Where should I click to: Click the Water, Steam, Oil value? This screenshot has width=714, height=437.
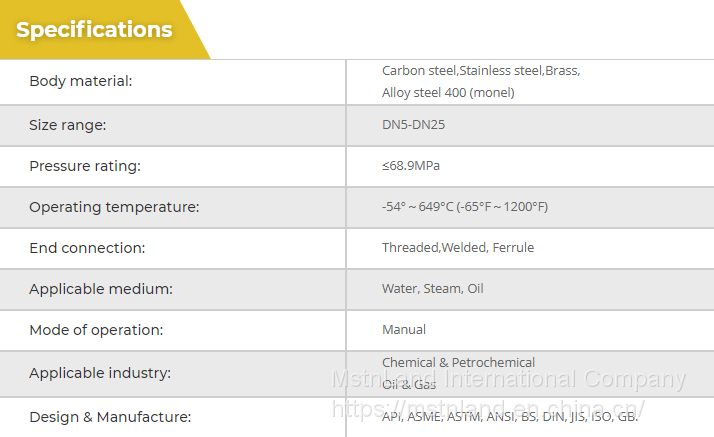[x=432, y=289]
